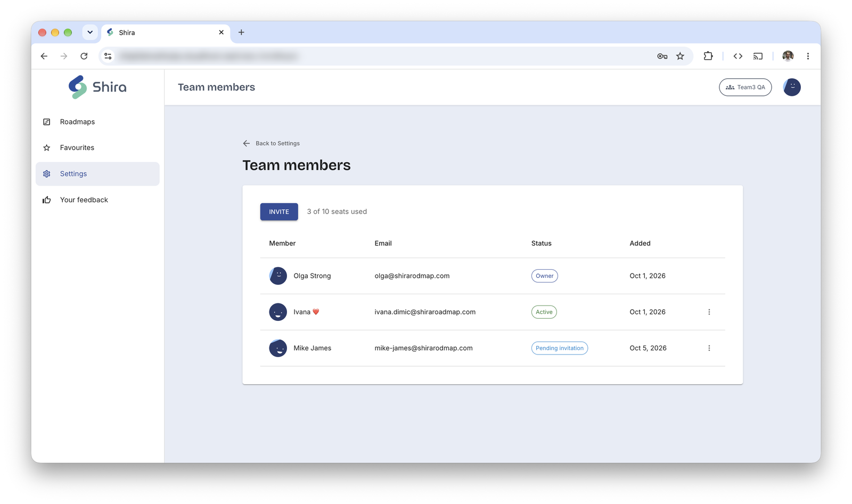This screenshot has width=852, height=504.
Task: Close the Shira tab
Action: (222, 32)
